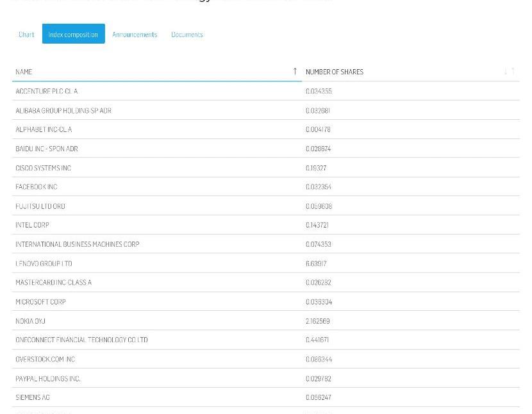Select IBM's share count 0.074353
Image resolution: width=532 pixels, height=414 pixels.
pyautogui.click(x=319, y=244)
